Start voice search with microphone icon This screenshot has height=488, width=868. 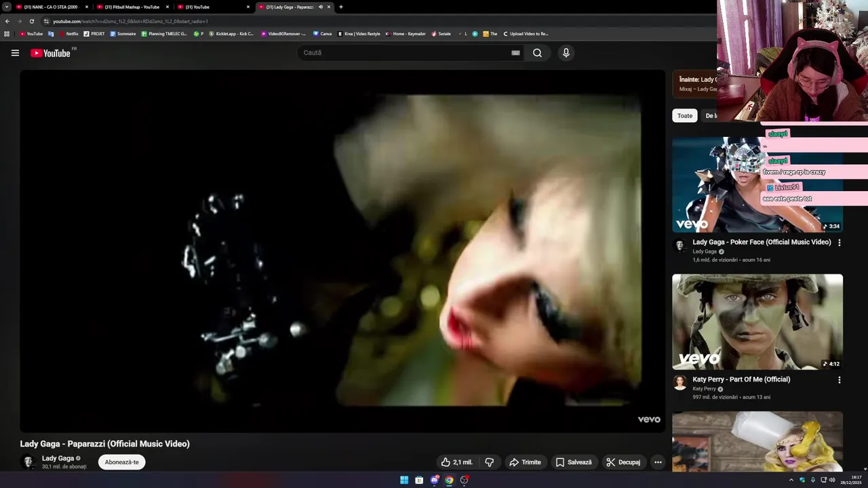point(566,53)
